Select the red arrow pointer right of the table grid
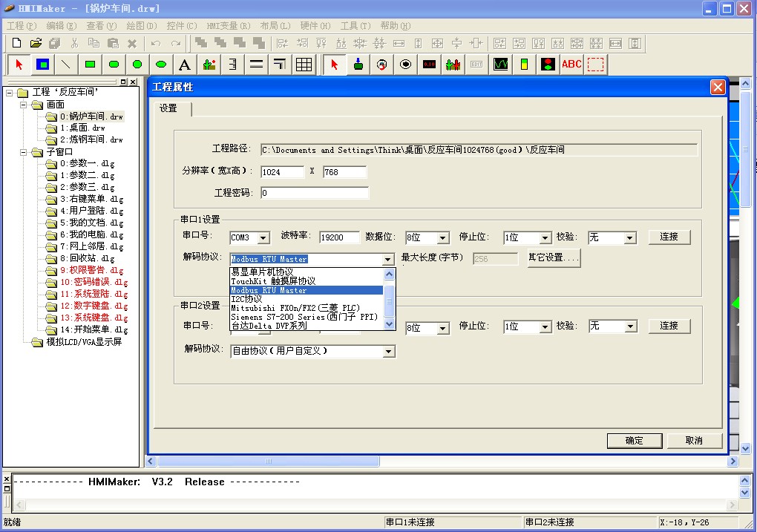The height and width of the screenshot is (532, 757). pos(334,65)
